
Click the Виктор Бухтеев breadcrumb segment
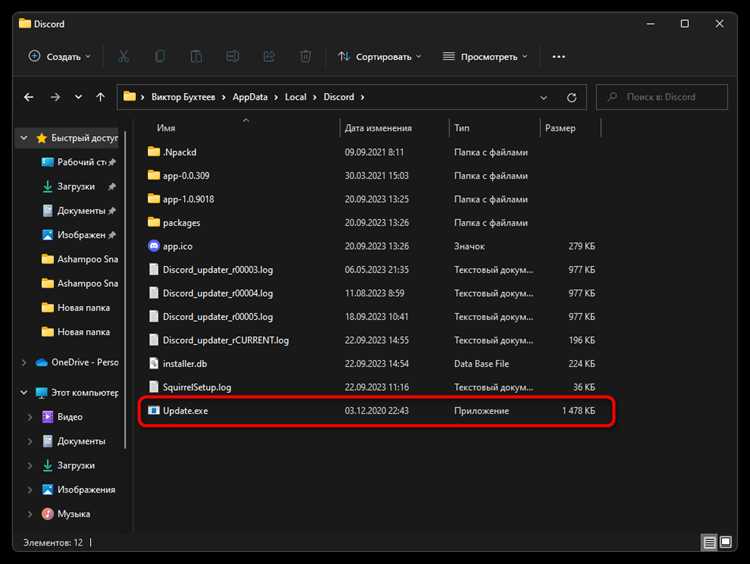point(183,97)
